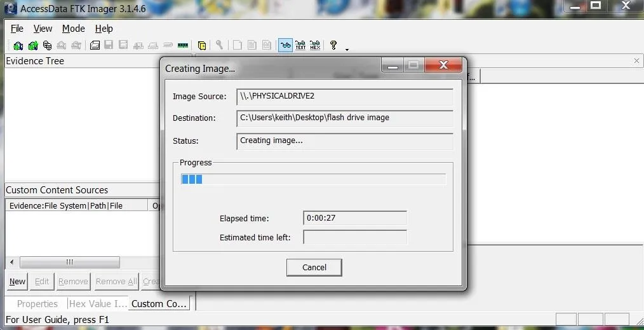Click the Export Logical Image icon
The height and width of the screenshot is (330, 644).
point(123,45)
